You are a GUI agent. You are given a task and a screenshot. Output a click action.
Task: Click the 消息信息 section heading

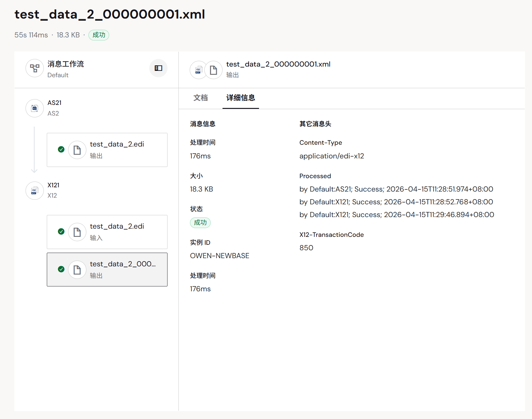point(203,124)
